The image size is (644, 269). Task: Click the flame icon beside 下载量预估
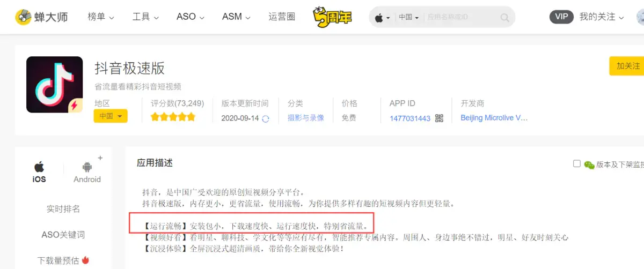[x=85, y=260]
